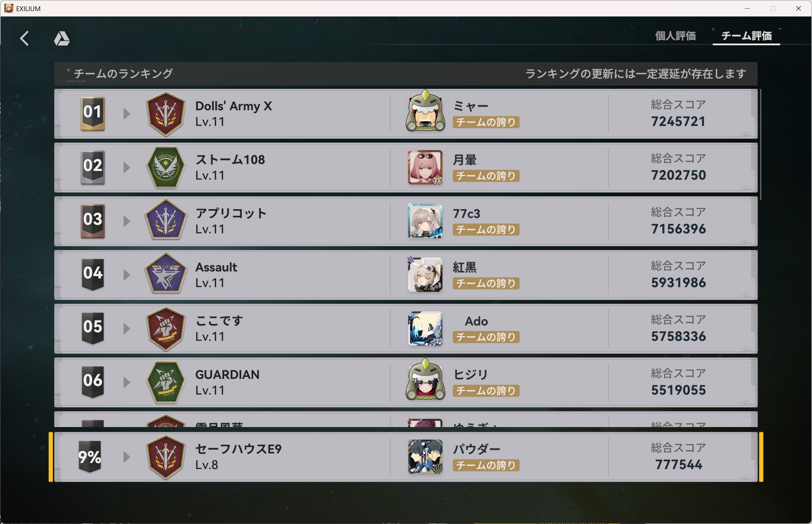Open the GUARDIAN green fist emblem
Screen dimensions: 812x524
coord(166,382)
